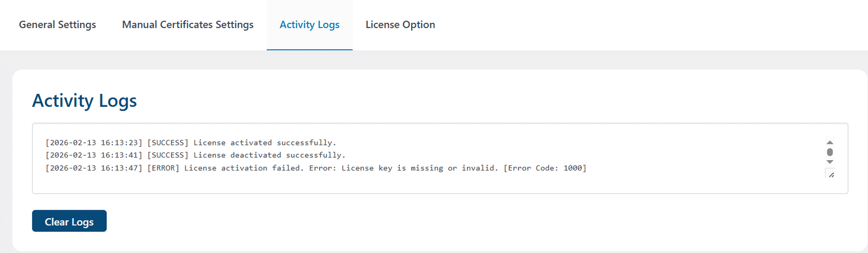Viewport: 868px width, 253px height.
Task: Click the 'License activation failed' error entry
Action: pos(316,168)
